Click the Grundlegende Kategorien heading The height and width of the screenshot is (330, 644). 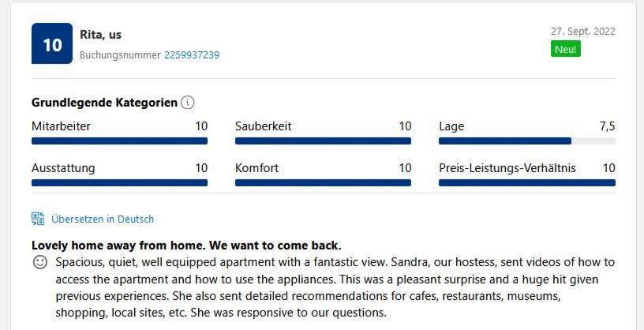[104, 103]
